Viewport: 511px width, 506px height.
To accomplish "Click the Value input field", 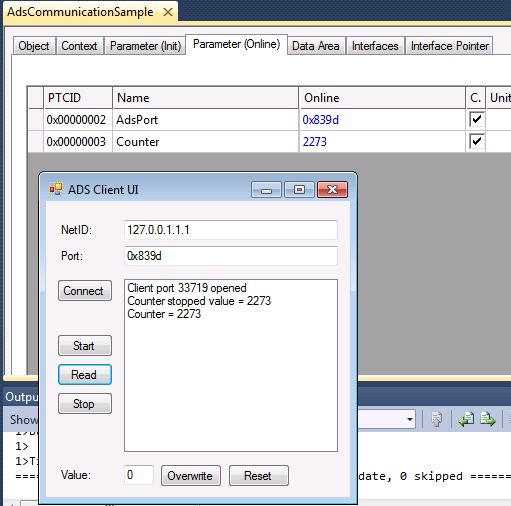I will [x=139, y=475].
